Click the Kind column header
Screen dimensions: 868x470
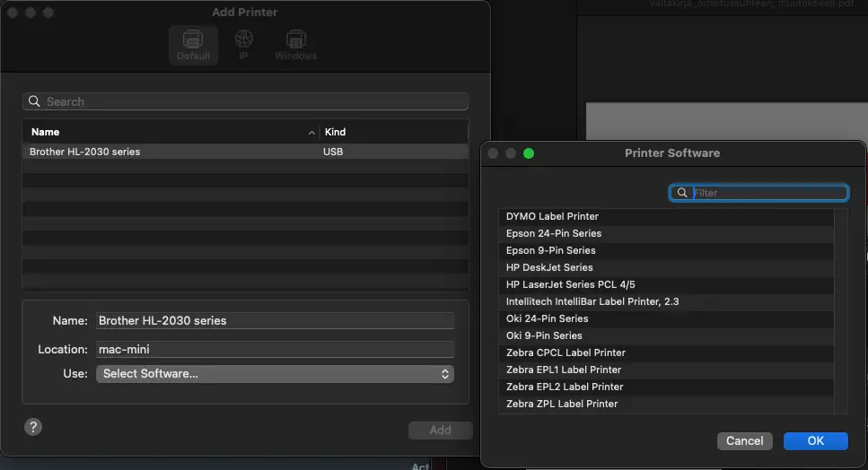(x=392, y=132)
